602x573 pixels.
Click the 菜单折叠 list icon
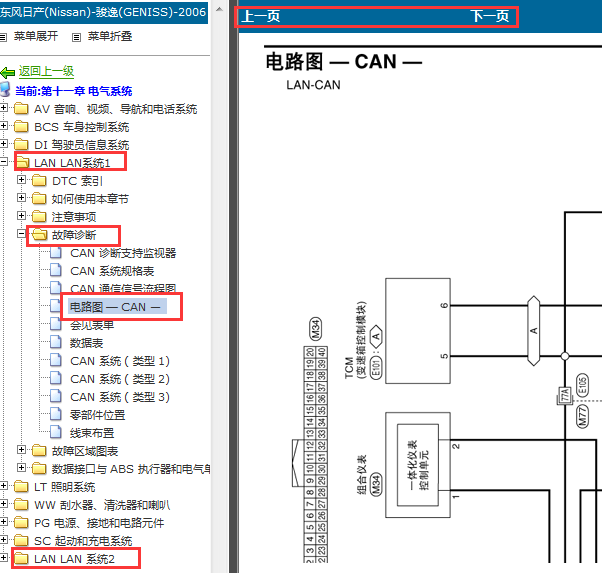[76, 37]
